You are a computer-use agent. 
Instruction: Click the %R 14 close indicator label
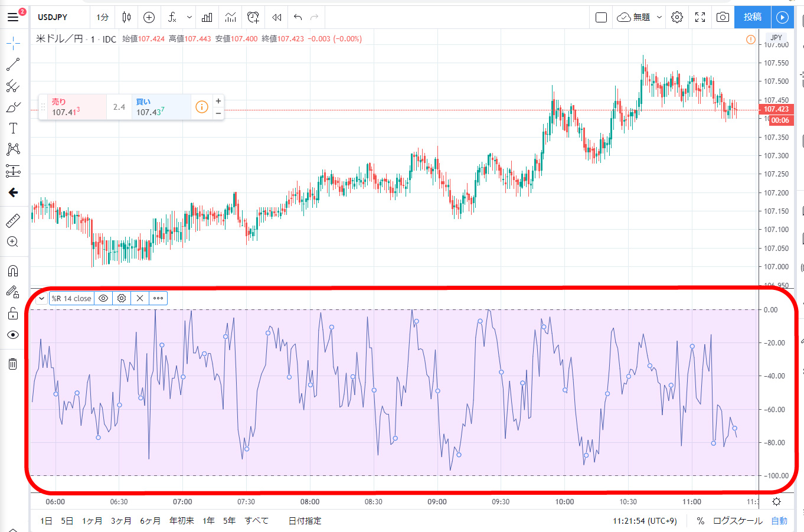(71, 298)
